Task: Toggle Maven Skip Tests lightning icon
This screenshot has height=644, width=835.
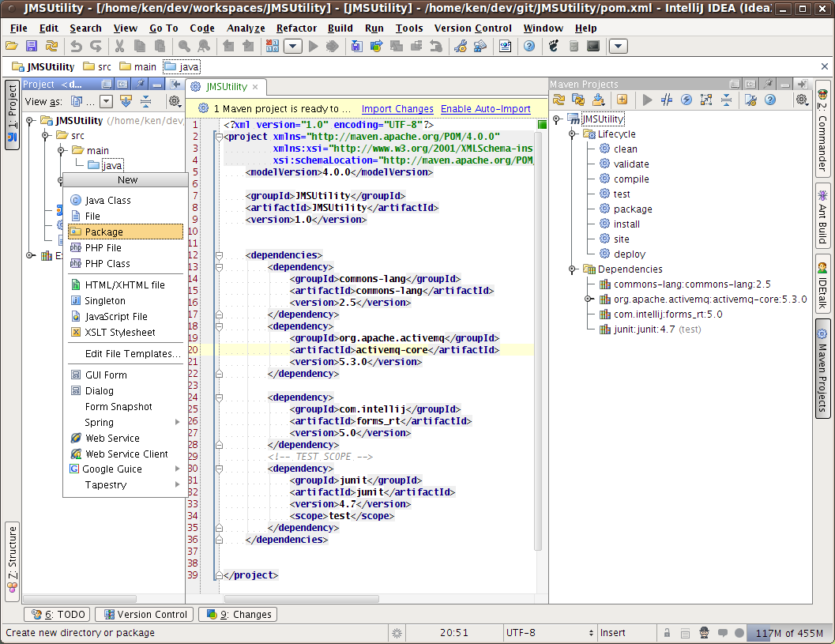Action: tap(686, 100)
